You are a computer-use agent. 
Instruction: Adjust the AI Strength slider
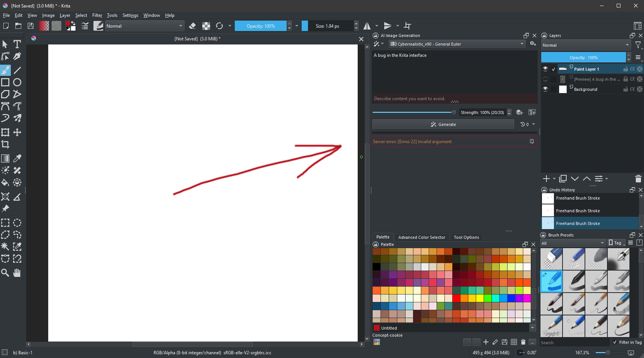coord(414,112)
